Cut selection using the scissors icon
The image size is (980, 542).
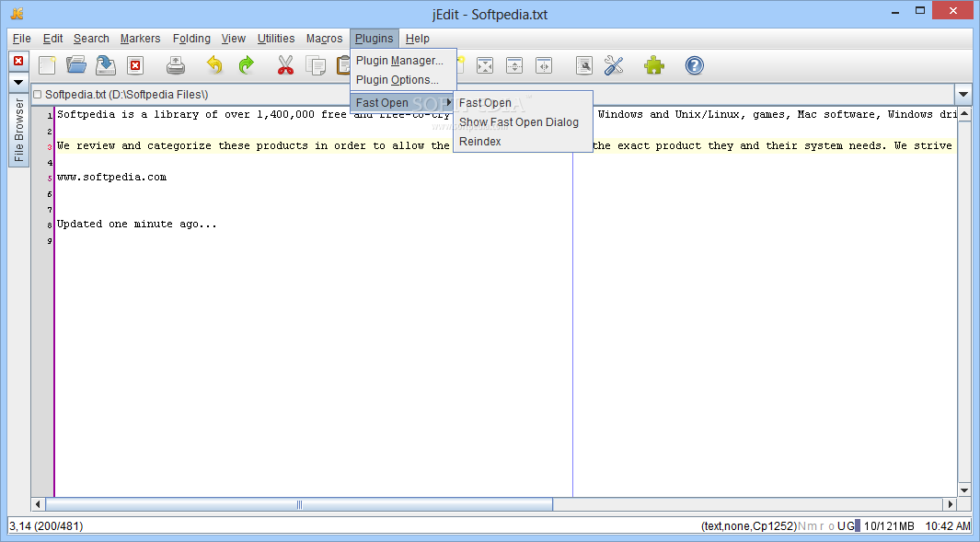click(285, 65)
